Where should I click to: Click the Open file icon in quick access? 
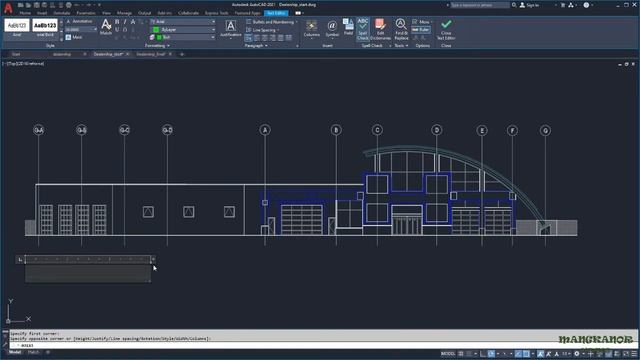click(29, 5)
